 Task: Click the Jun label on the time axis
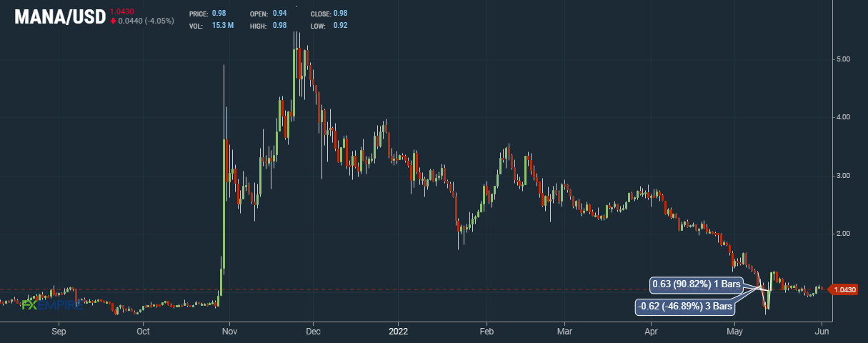[822, 332]
